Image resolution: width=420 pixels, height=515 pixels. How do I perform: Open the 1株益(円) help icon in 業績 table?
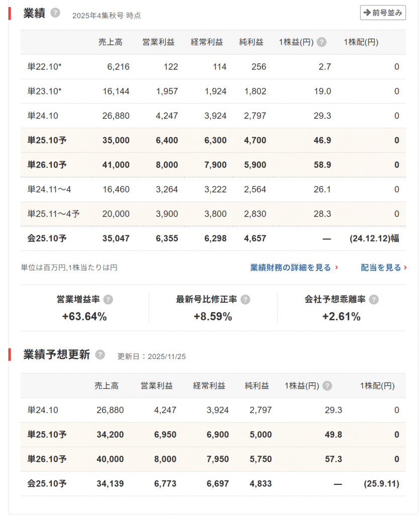coord(322,42)
